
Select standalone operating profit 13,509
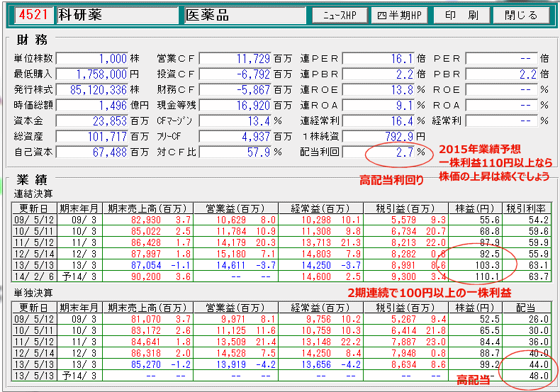pos(231,342)
